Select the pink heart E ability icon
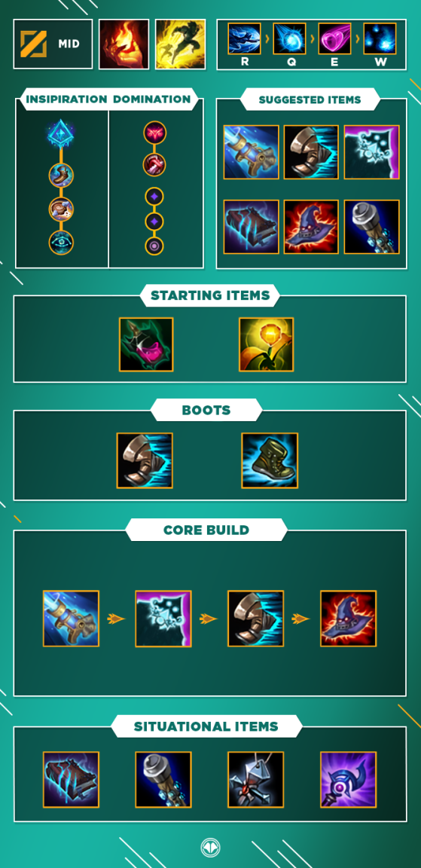This screenshot has width=421, height=868. pyautogui.click(x=334, y=38)
